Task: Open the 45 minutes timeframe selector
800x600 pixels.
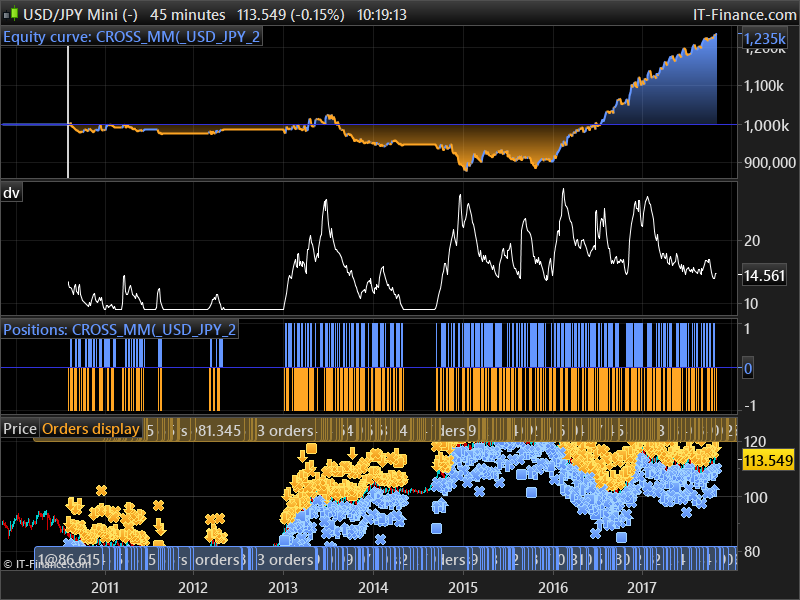Action: (186, 15)
